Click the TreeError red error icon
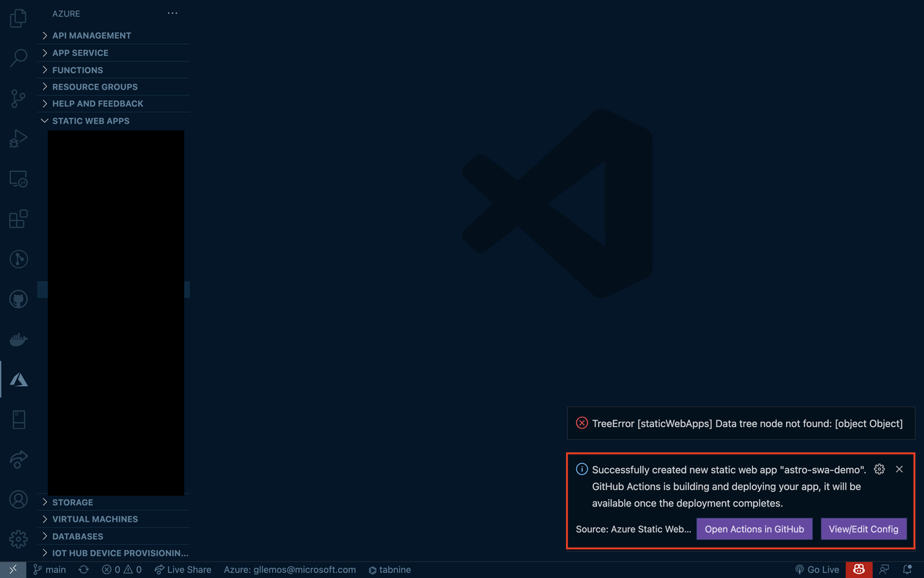The height and width of the screenshot is (578, 924). click(x=582, y=423)
